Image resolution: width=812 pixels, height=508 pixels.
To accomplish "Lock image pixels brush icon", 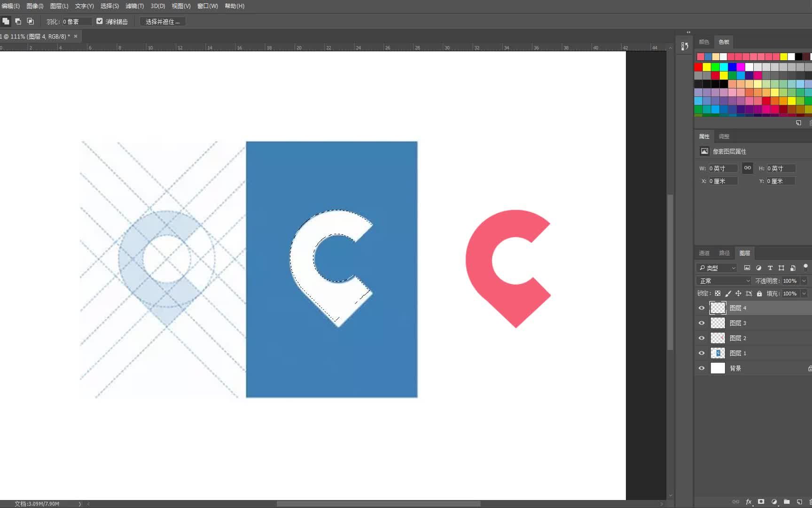I will pos(728,294).
